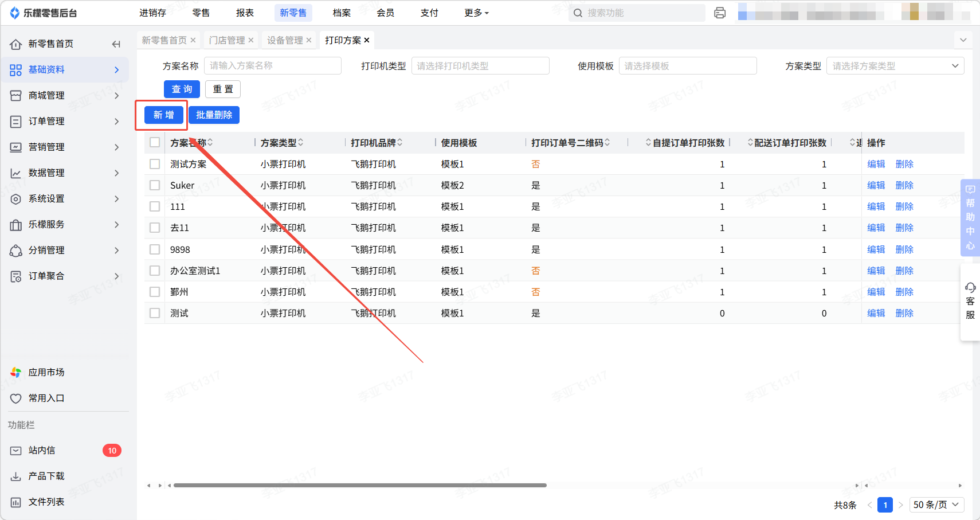Screen dimensions: 980x520
Task: Click the 产品下载 download icon
Action: pos(16,476)
